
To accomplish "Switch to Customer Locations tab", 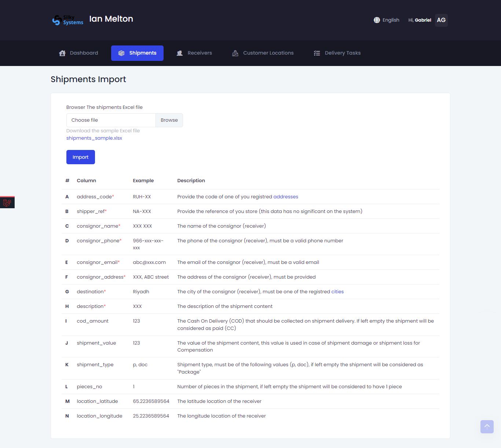I will 268,53.
